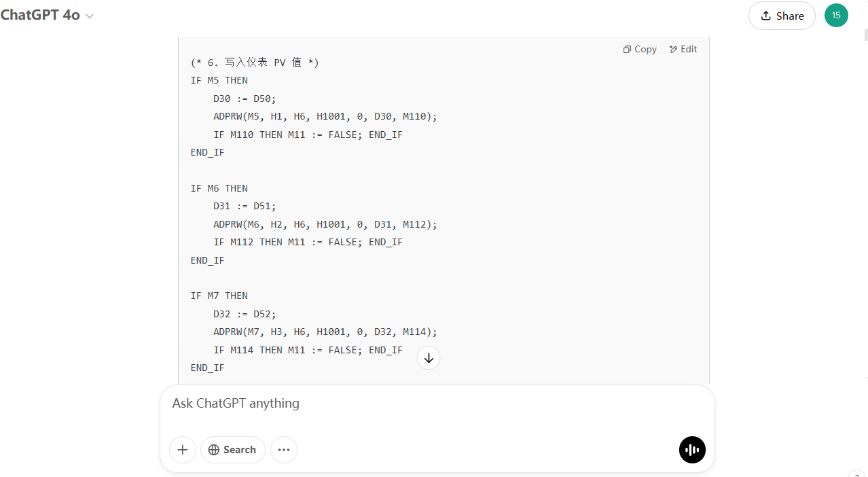Click the IF M6 THEN line
Screen dimensions: 868x477
point(219,188)
